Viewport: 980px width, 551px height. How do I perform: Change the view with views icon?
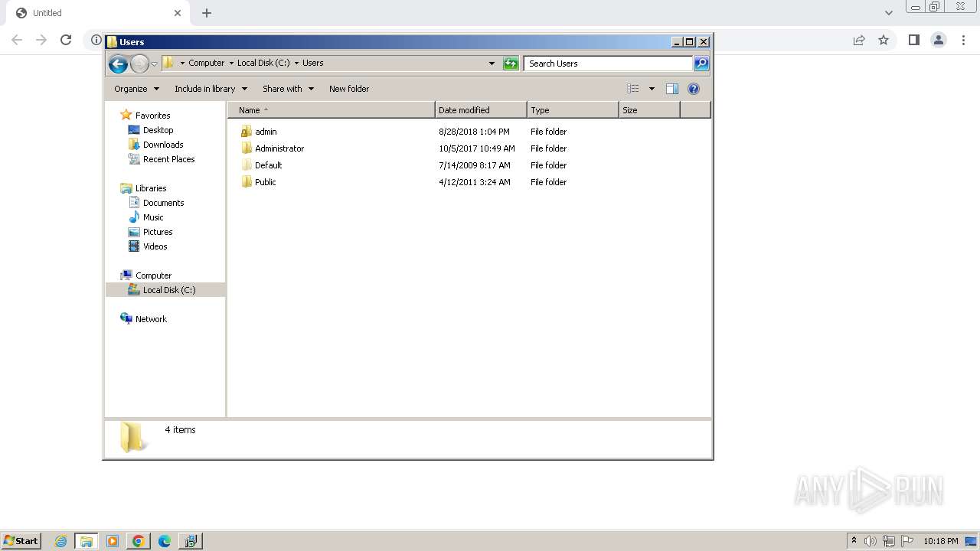[x=632, y=89]
